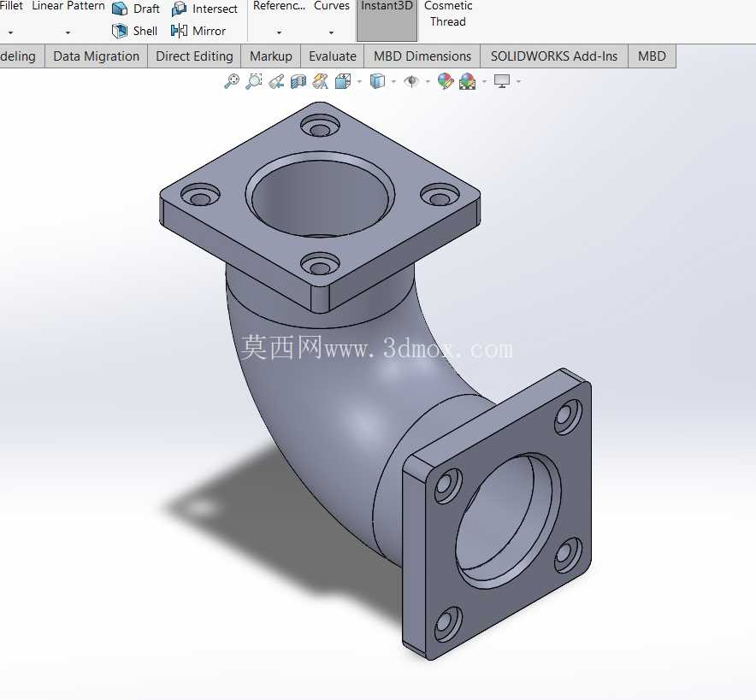756x700 pixels.
Task: Expand the Curves dropdown
Action: click(x=331, y=32)
